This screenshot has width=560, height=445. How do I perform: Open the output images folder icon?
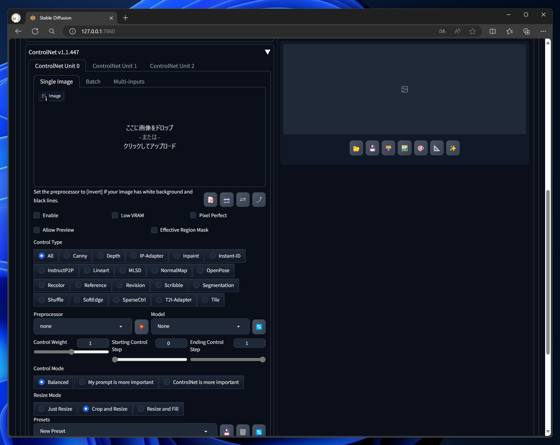click(x=356, y=148)
